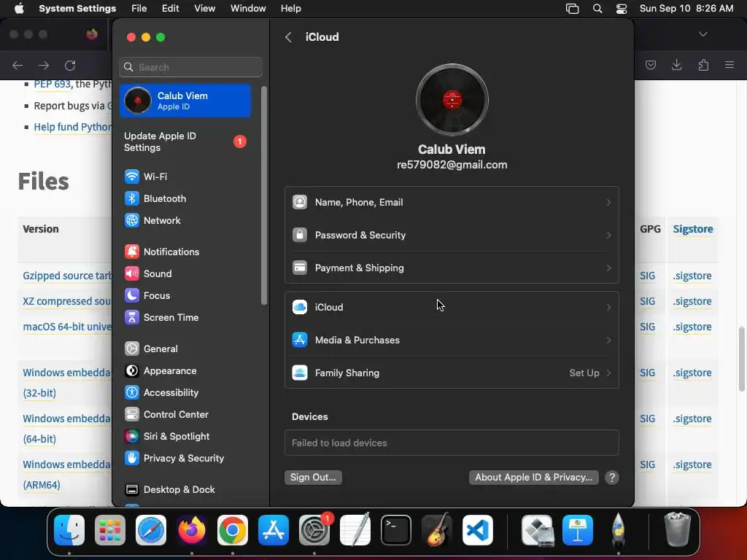
Task: Open GarageBand from the Dock
Action: [x=437, y=530]
